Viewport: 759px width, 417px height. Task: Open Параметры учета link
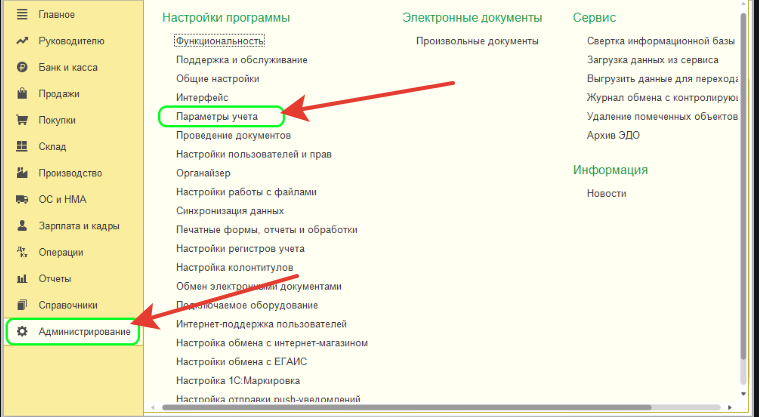pyautogui.click(x=217, y=116)
